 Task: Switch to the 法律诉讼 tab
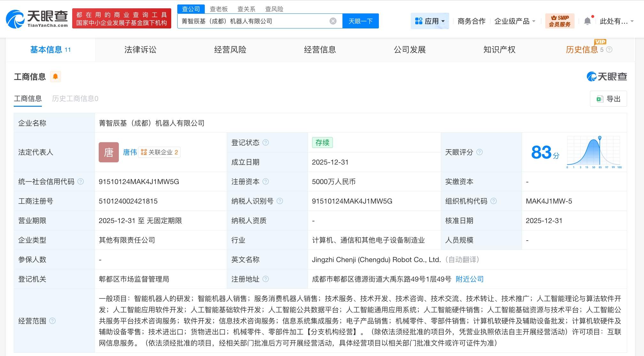[140, 50]
